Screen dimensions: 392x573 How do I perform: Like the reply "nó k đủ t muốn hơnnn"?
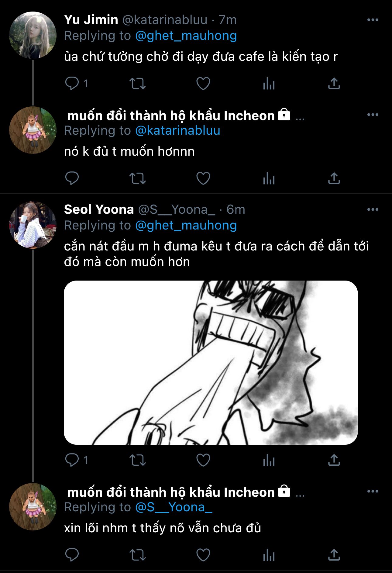(203, 178)
